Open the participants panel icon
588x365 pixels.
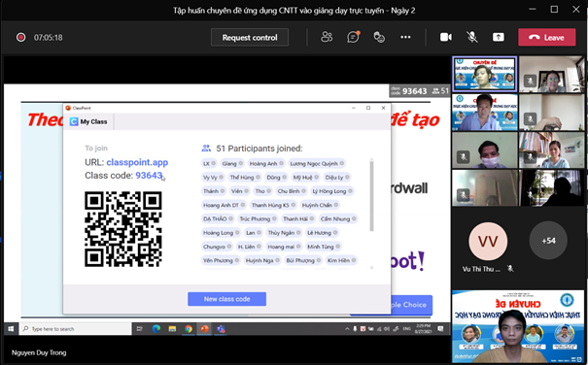click(327, 37)
